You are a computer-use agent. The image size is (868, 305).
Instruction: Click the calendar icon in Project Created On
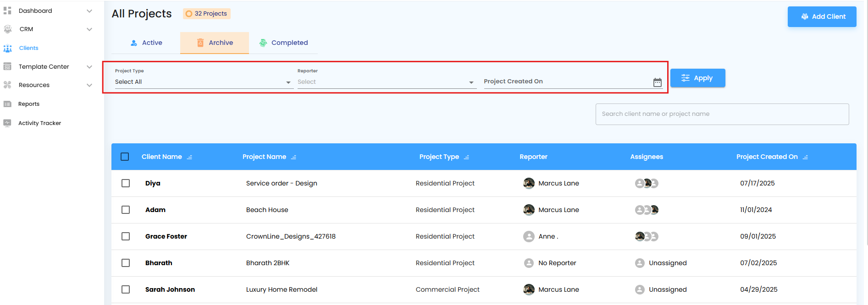(657, 82)
